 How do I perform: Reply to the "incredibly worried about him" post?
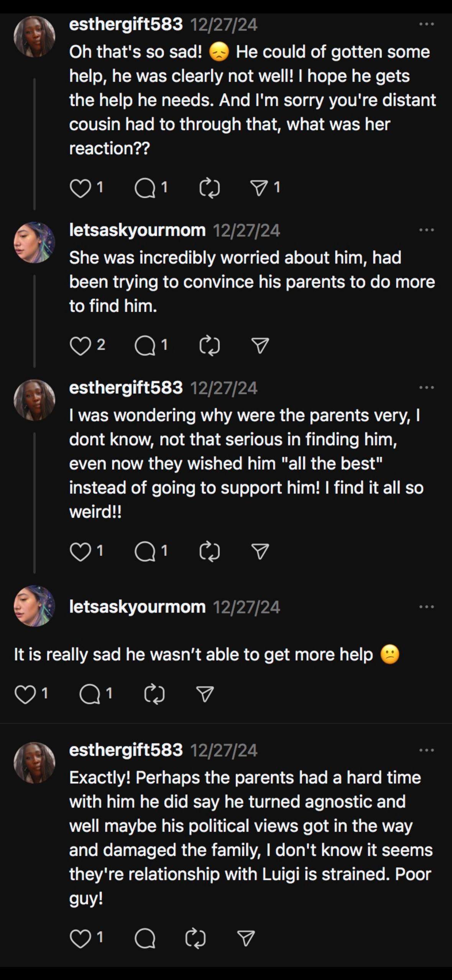coord(145,346)
